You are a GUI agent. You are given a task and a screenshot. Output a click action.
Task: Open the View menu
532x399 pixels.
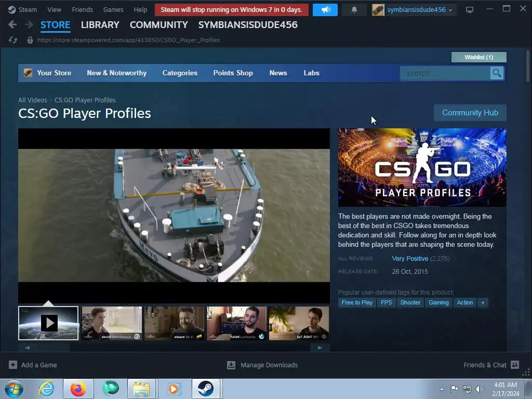pyautogui.click(x=54, y=9)
